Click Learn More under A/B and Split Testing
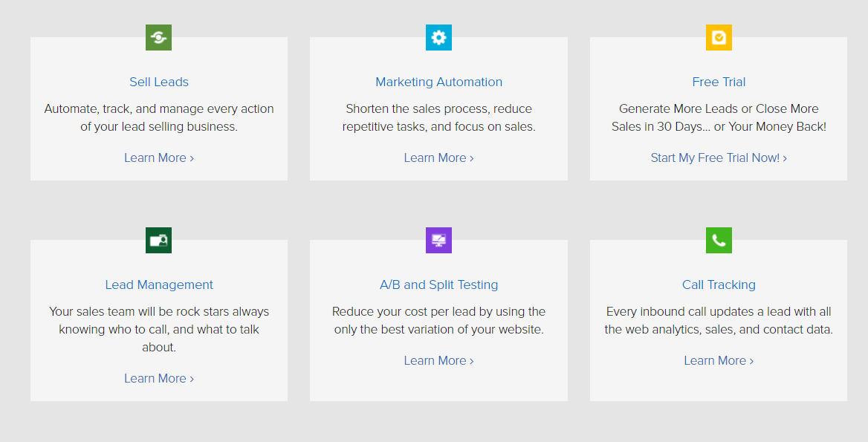This screenshot has height=442, width=868. [438, 360]
